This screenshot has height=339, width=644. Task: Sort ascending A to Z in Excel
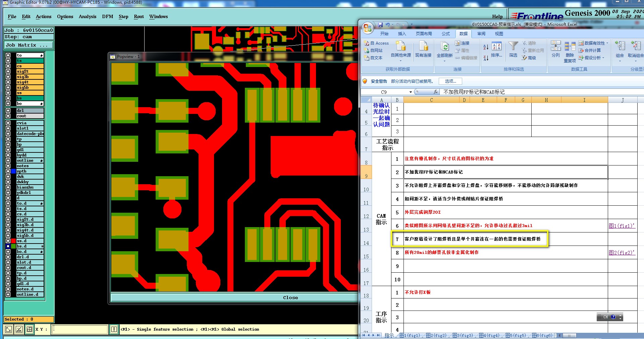coord(486,47)
